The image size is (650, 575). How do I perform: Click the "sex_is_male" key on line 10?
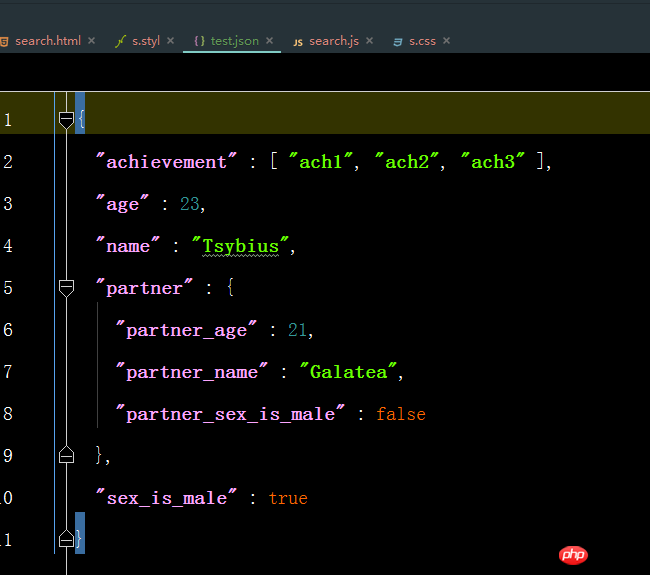[x=166, y=498]
